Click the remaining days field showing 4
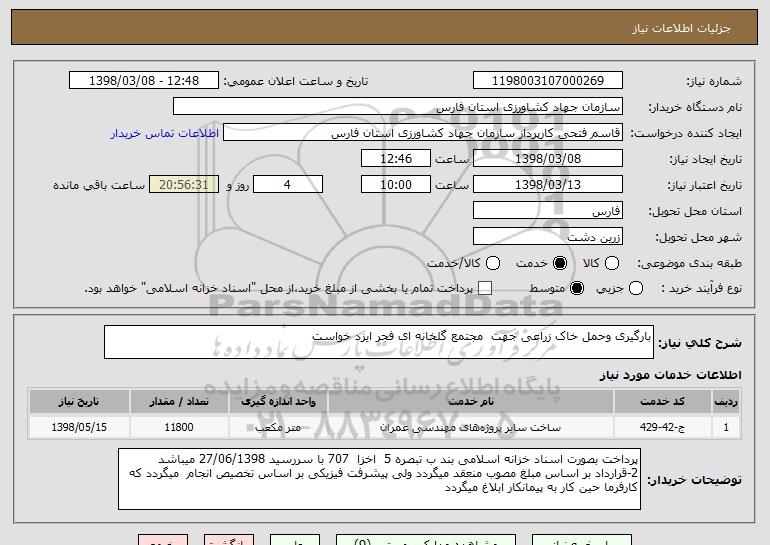 (288, 185)
